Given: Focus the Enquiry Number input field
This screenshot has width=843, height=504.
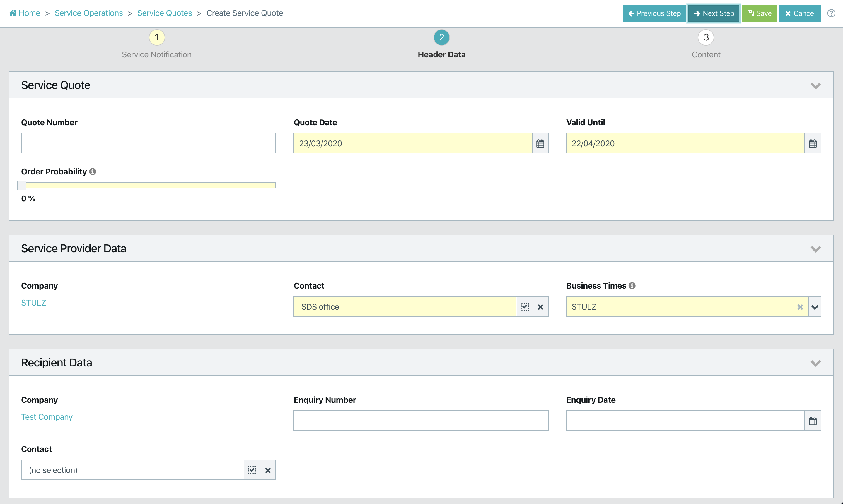Looking at the screenshot, I should [x=421, y=421].
